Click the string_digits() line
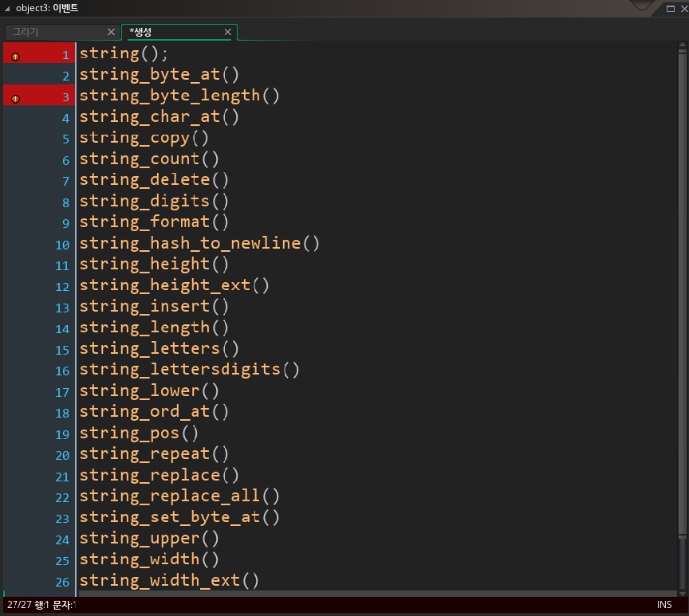 [x=154, y=201]
